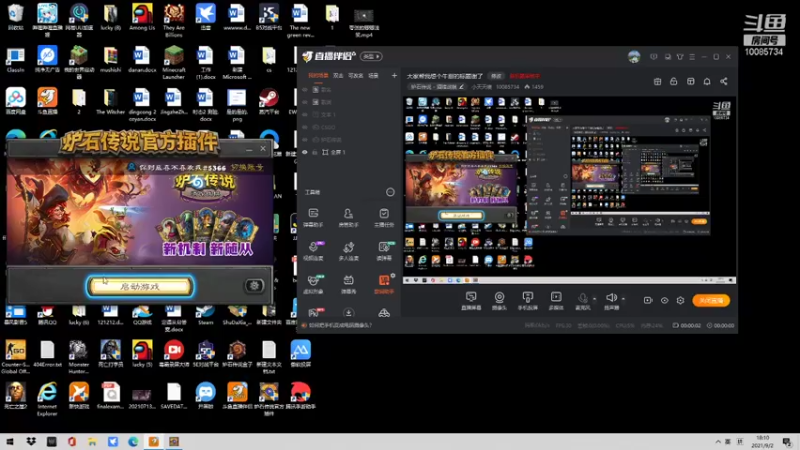Click the record video icon in the bottom bar

click(x=647, y=301)
